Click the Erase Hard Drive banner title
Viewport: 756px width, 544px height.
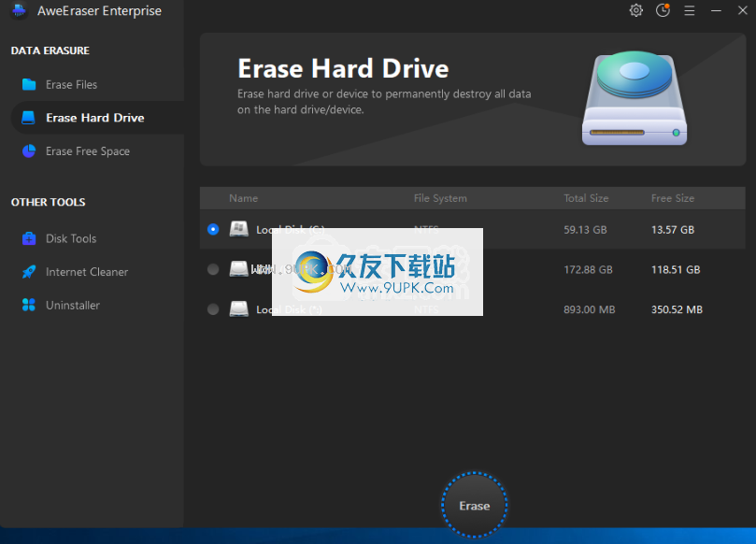click(x=343, y=68)
